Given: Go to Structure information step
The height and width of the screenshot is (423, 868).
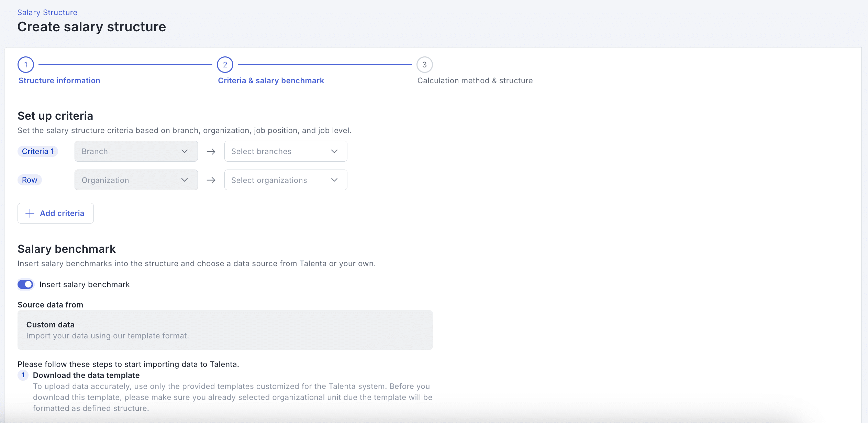Looking at the screenshot, I should (59, 80).
